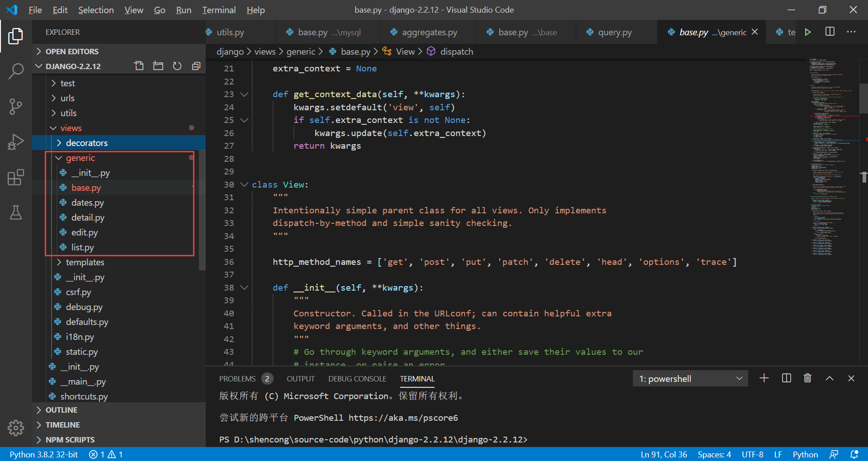Image resolution: width=868 pixels, height=461 pixels.
Task: Fold the class View definition
Action: pyautogui.click(x=244, y=184)
